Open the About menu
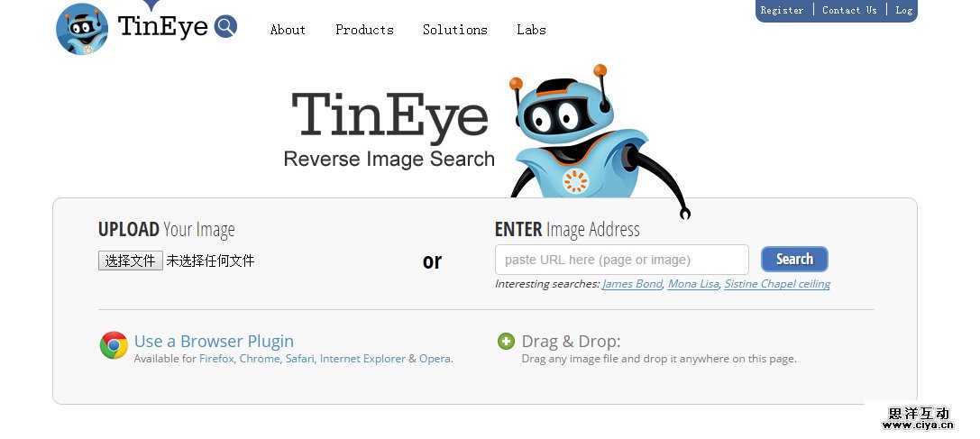 288,30
